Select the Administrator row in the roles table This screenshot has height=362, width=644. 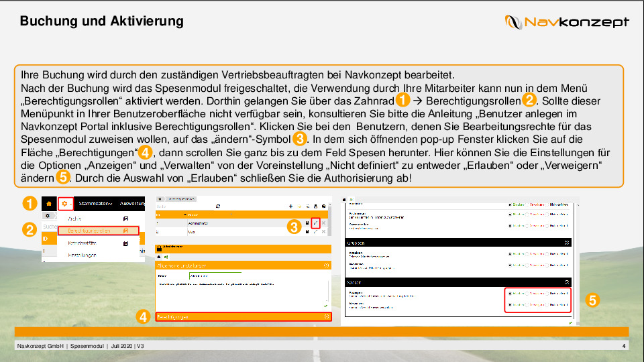[x=241, y=223]
